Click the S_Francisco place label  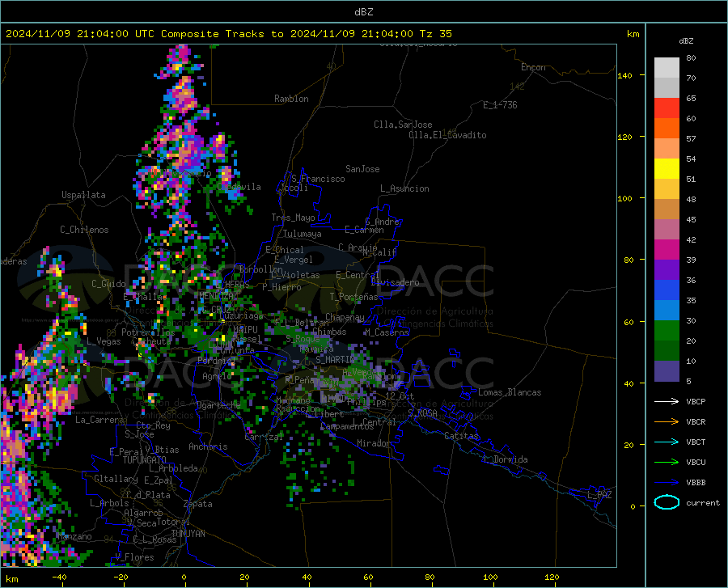[x=318, y=179]
